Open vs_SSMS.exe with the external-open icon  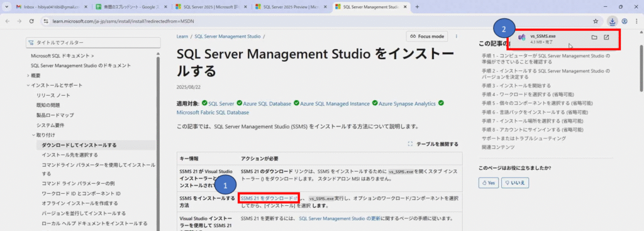click(x=606, y=37)
